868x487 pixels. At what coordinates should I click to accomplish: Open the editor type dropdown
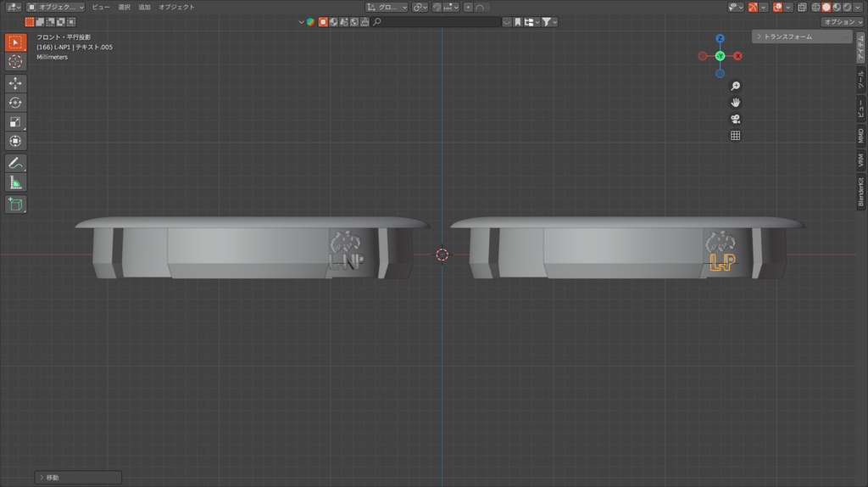pos(14,7)
